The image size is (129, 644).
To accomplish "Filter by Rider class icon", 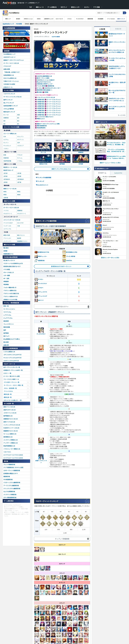I will (62, 517).
